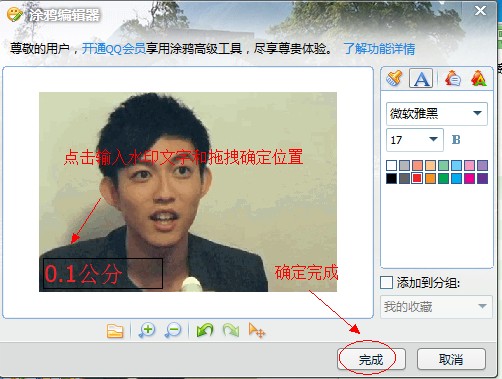Image resolution: width=502 pixels, height=379 pixels.
Task: Open the 微软雅黑 font dropdown
Action: coord(437,114)
